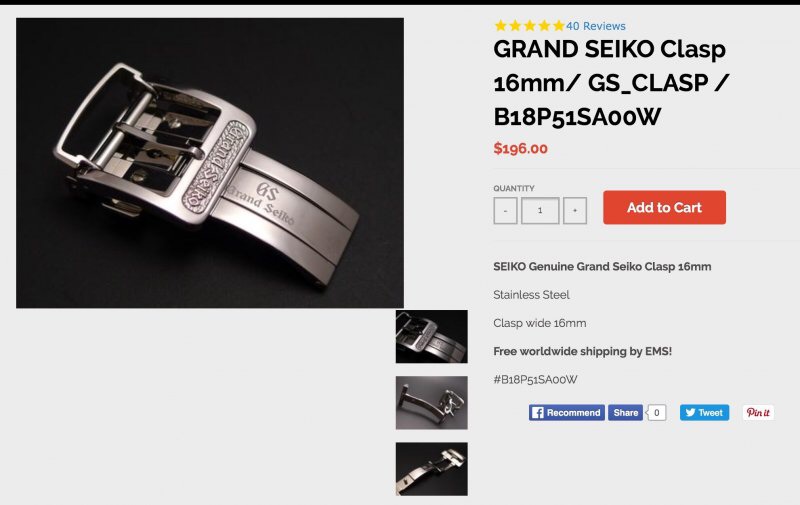Click the $196.00 price text
The image size is (800, 505).
pos(520,148)
